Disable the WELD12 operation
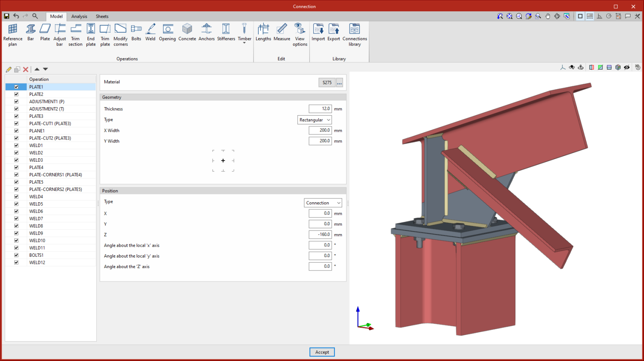Screen dimensions: 644x361 point(16,262)
